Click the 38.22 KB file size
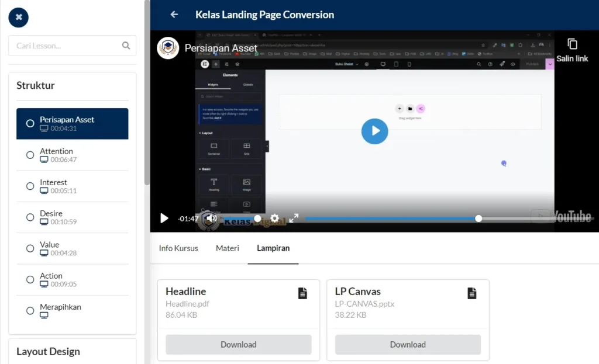599x364 pixels. point(351,315)
